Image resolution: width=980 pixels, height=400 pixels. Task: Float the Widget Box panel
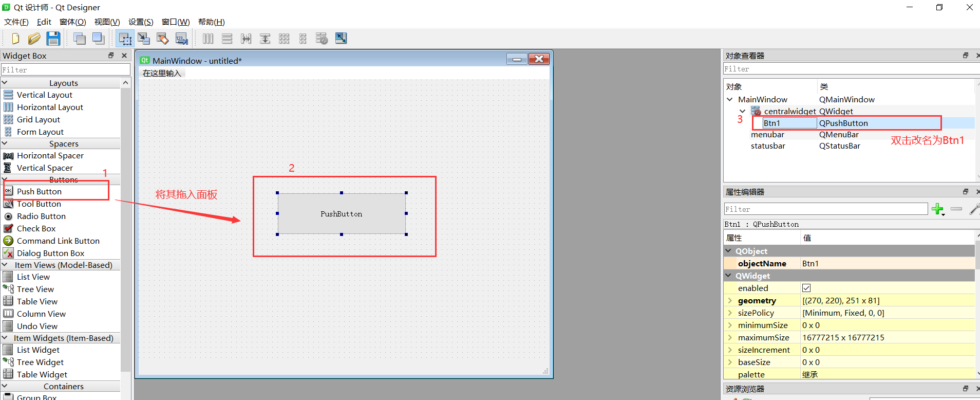(x=111, y=56)
